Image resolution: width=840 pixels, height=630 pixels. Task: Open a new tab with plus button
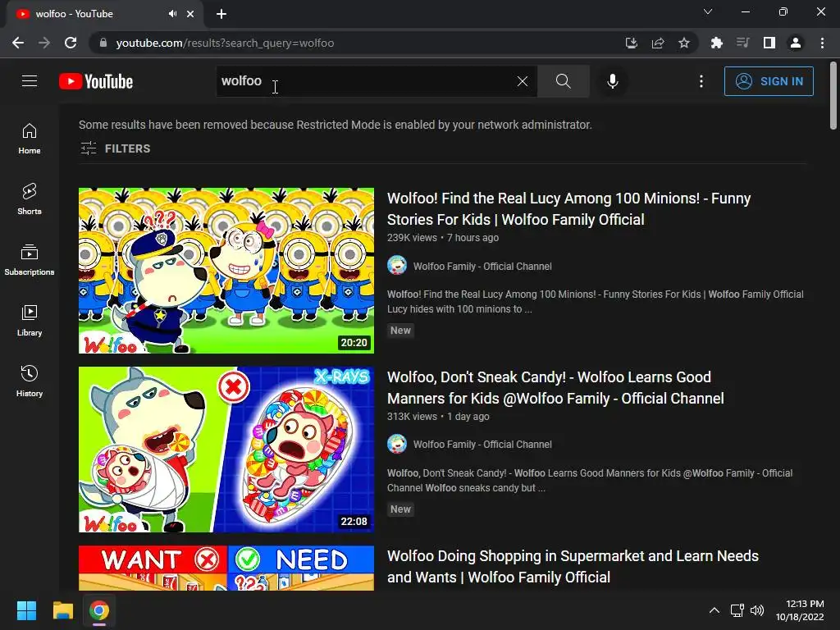[x=221, y=14]
